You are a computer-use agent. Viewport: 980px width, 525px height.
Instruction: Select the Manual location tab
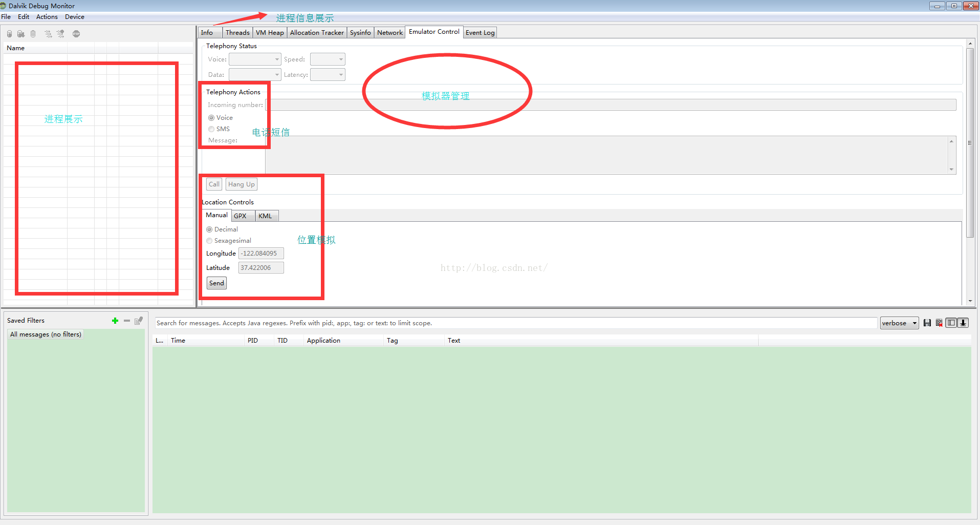coord(216,215)
